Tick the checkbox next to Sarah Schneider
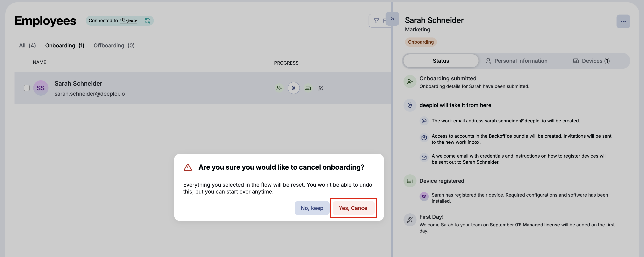The width and height of the screenshot is (644, 257). pos(27,88)
